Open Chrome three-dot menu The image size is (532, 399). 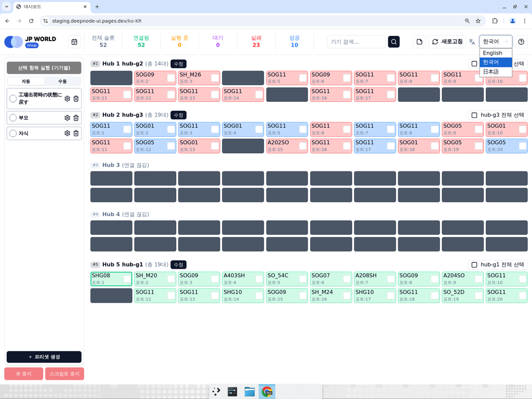pyautogui.click(x=525, y=21)
